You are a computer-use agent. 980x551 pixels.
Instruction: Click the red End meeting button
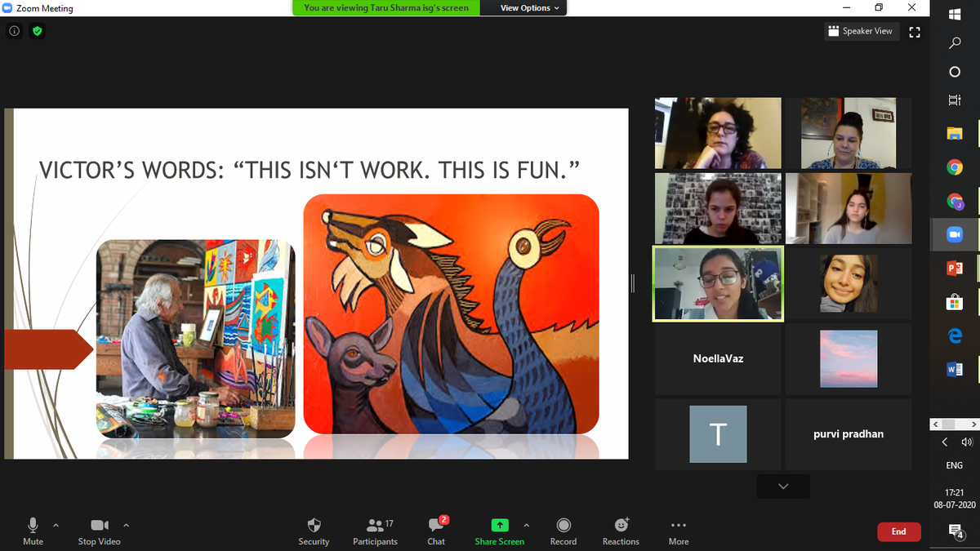click(898, 531)
